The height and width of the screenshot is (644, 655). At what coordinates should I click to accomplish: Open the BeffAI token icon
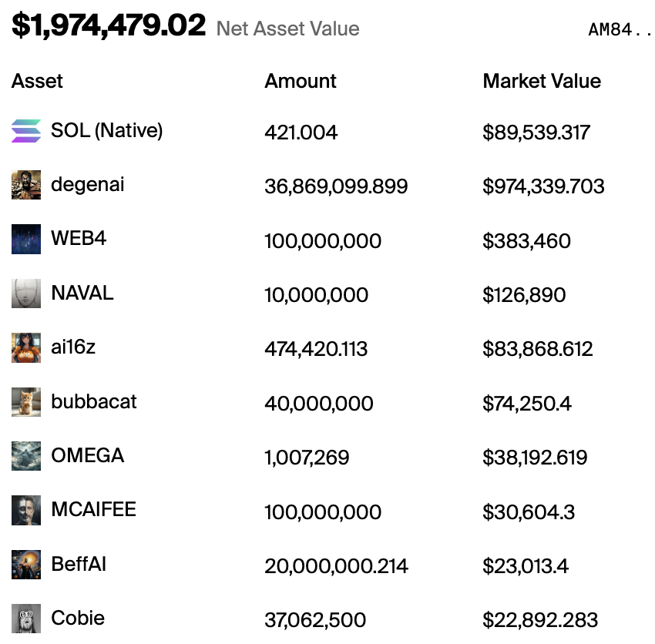26,564
